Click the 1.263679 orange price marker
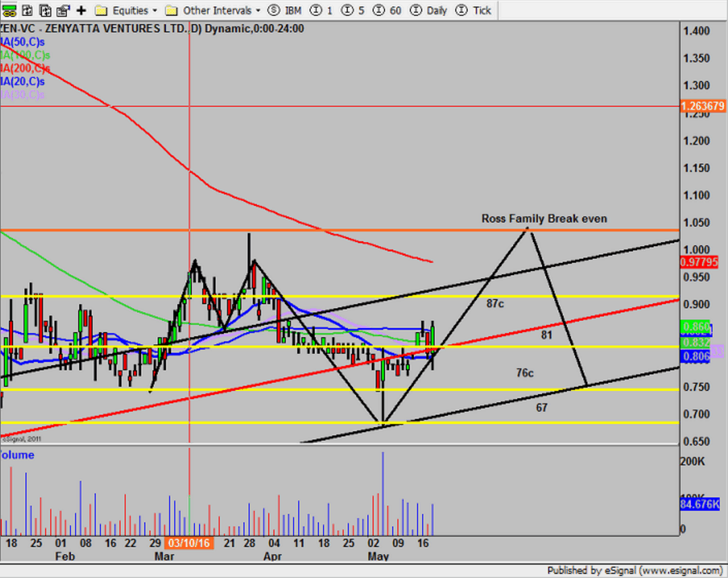The height and width of the screenshot is (578, 728). [x=703, y=106]
